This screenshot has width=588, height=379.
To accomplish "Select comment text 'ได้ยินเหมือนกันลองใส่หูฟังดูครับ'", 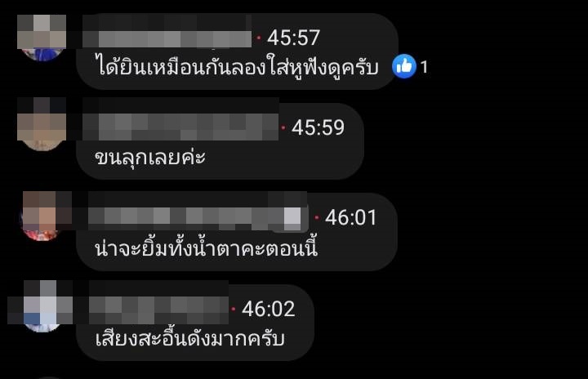I will click(x=237, y=66).
